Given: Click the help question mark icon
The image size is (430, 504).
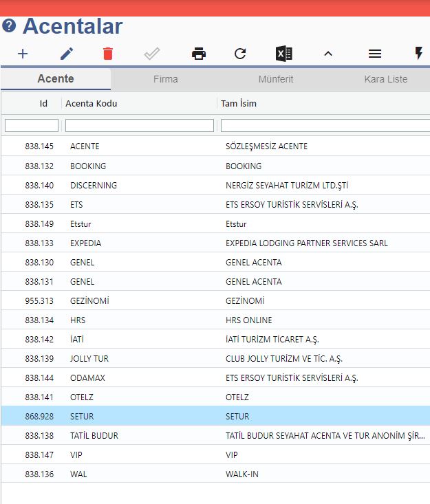Looking at the screenshot, I should coord(9,25).
